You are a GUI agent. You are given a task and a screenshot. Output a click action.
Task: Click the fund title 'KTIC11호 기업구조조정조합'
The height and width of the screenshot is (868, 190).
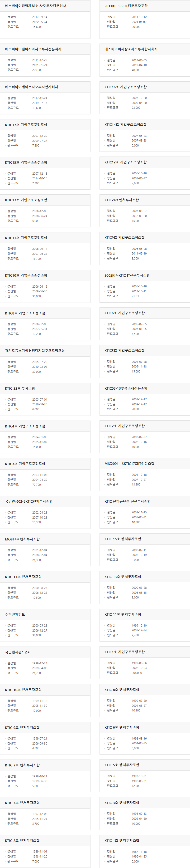pos(26,238)
